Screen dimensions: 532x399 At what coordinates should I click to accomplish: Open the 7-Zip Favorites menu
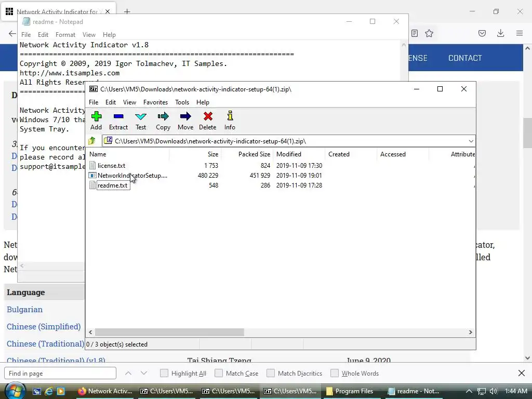click(x=155, y=102)
